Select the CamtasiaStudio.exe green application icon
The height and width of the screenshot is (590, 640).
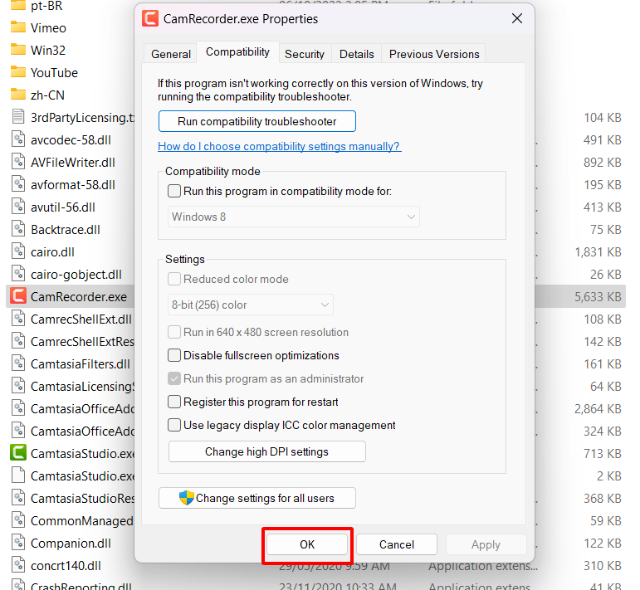pos(18,453)
